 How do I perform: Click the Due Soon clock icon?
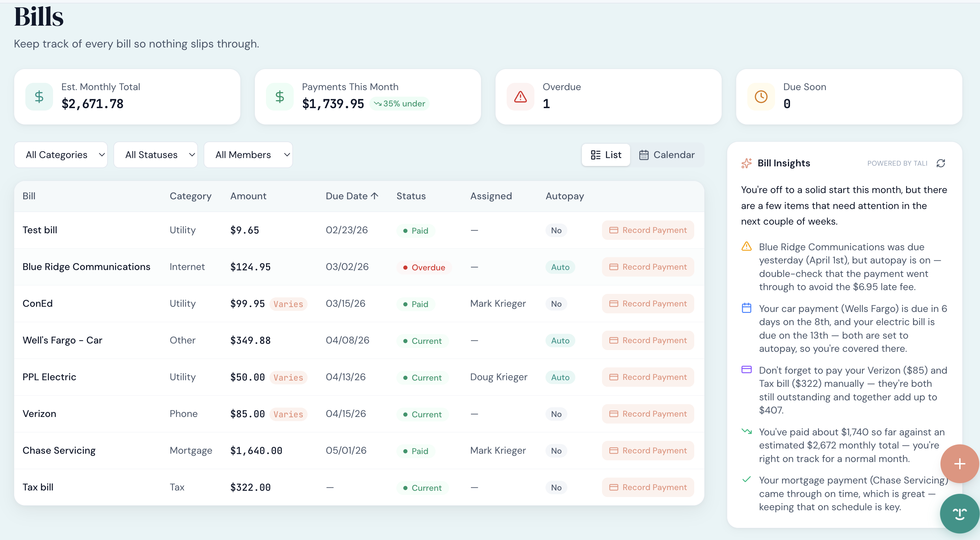[x=761, y=97]
